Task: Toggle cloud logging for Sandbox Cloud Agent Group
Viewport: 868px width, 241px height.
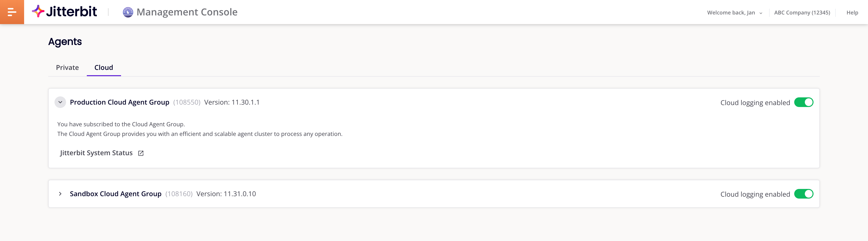Action: (x=803, y=194)
